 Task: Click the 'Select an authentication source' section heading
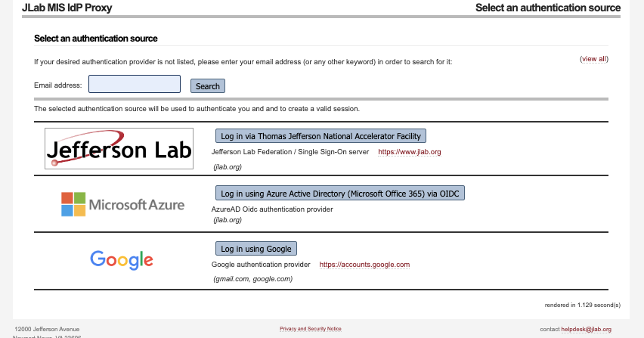(96, 39)
